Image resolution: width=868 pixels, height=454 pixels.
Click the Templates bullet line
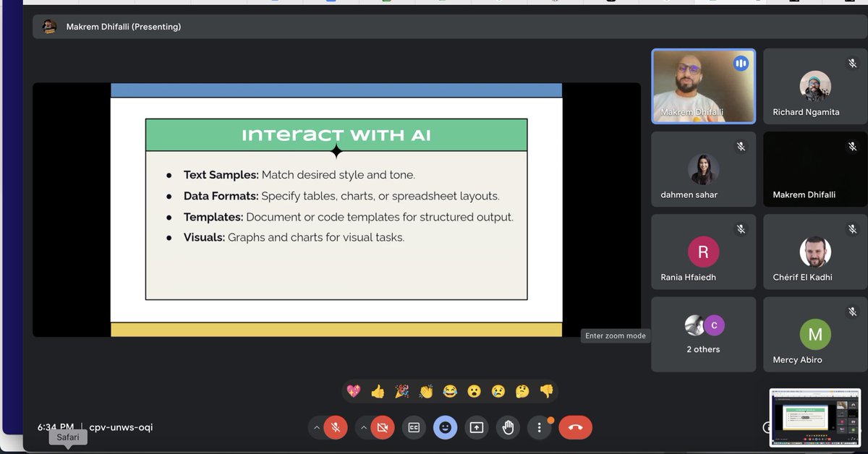pos(349,217)
